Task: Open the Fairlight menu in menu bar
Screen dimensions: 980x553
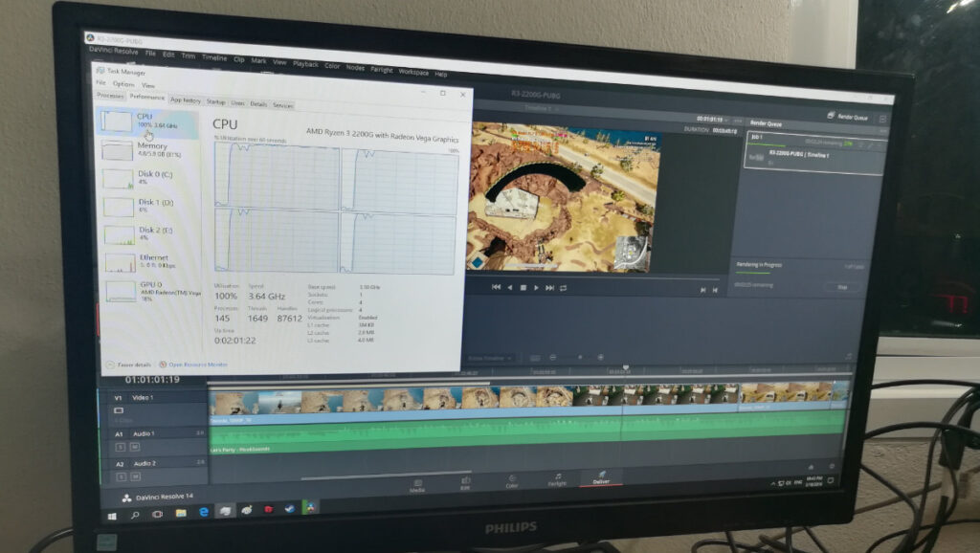Action: click(381, 69)
